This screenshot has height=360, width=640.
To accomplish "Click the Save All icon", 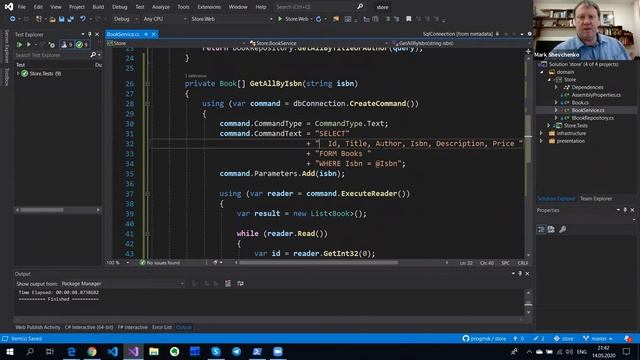I will (x=71, y=19).
